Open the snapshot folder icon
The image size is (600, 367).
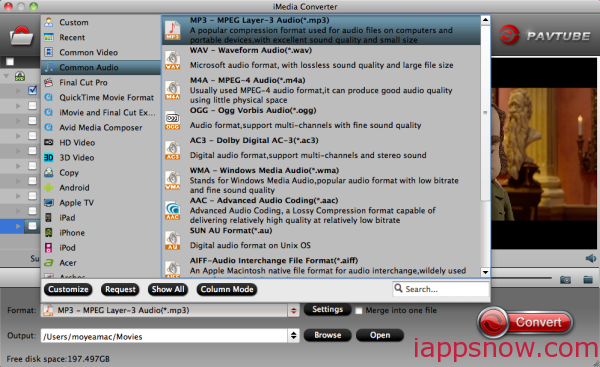pos(588,280)
